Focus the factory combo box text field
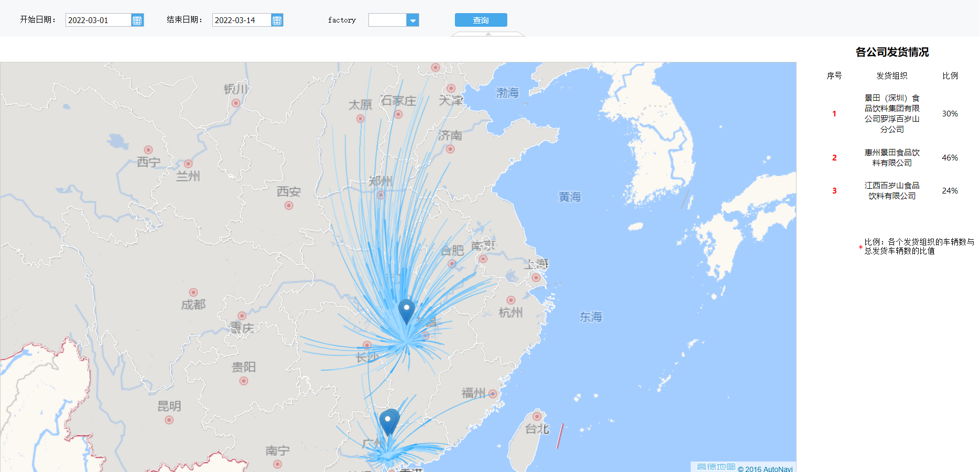Viewport: 980px width, 472px height. 388,20
